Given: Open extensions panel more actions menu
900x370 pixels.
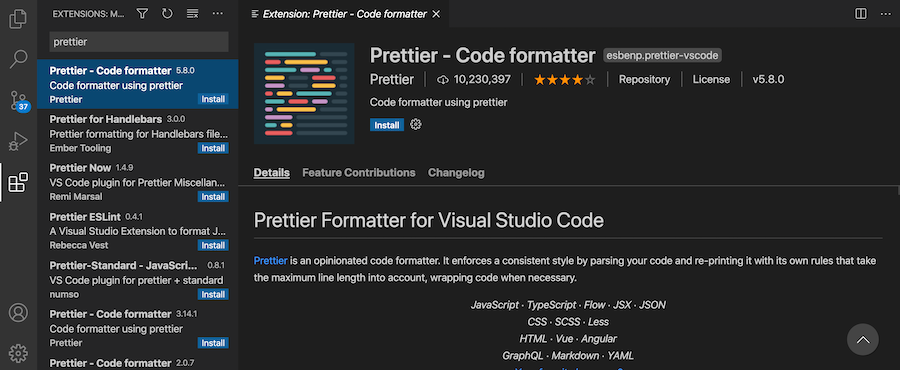Looking at the screenshot, I should [218, 14].
